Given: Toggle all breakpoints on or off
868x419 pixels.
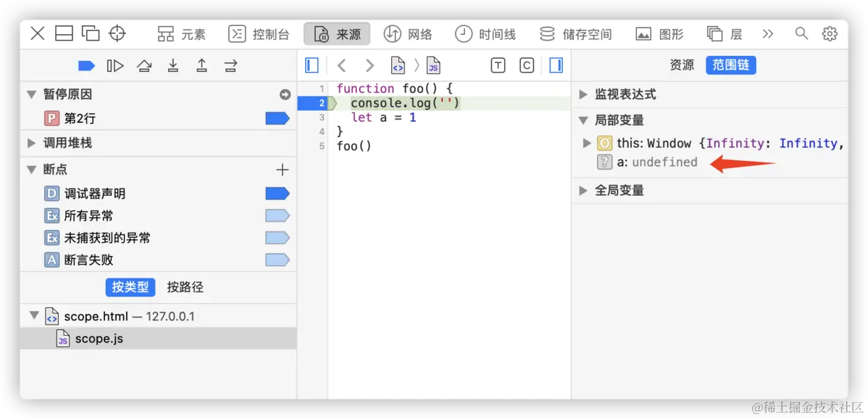Looking at the screenshot, I should click(86, 66).
